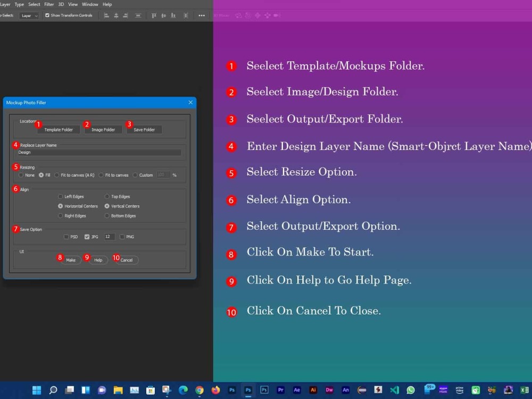Click the Distribute vertically icon in options bar

138,15
